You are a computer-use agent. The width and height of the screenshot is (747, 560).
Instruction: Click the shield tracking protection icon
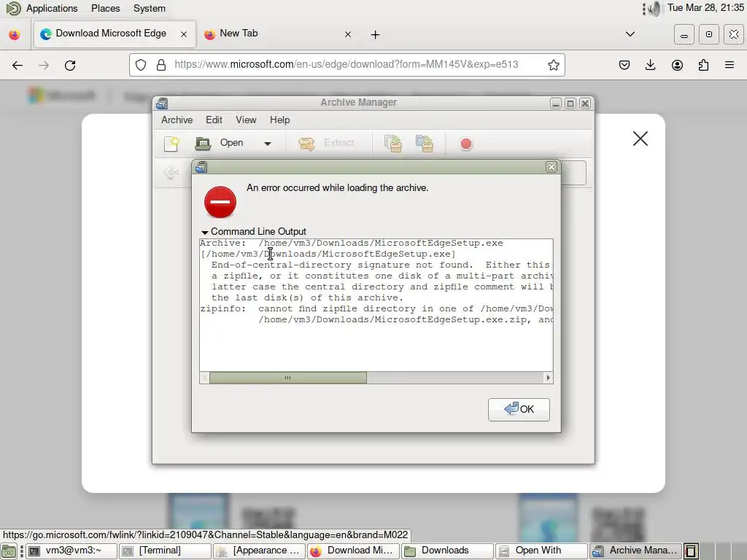pyautogui.click(x=141, y=65)
